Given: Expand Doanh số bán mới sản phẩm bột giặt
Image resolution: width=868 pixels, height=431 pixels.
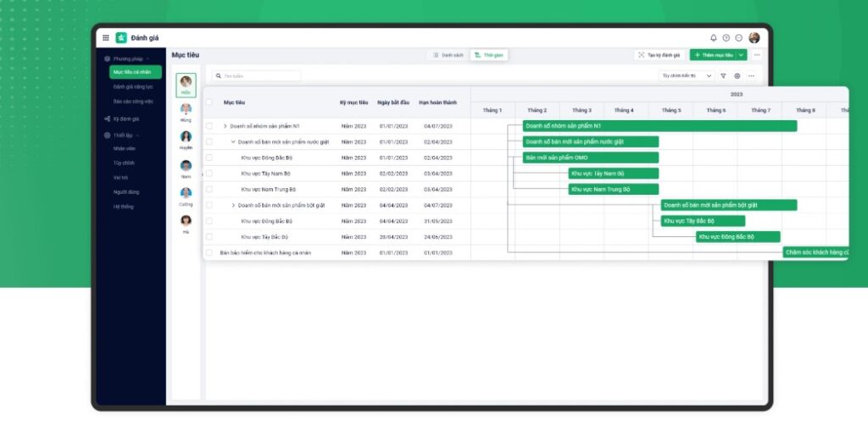Looking at the screenshot, I should pyautogui.click(x=233, y=205).
